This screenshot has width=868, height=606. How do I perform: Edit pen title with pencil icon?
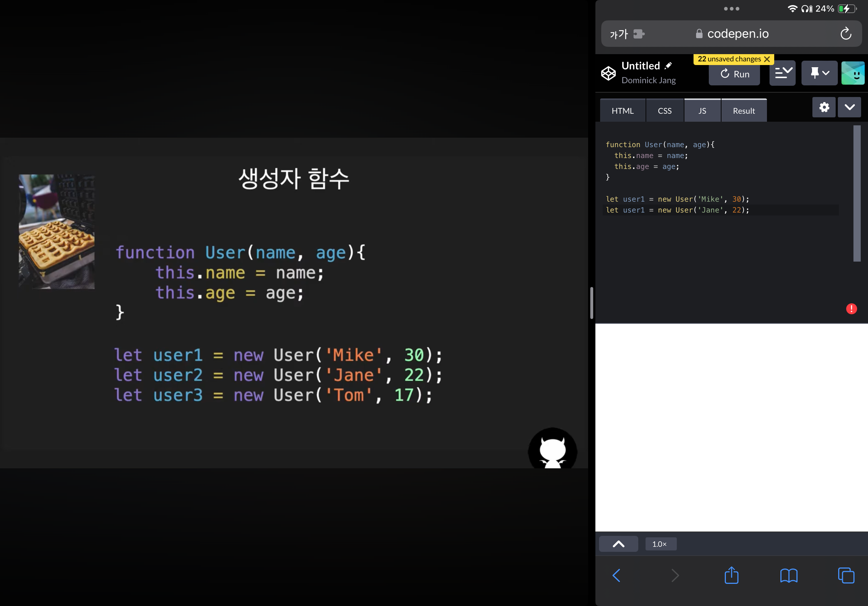pyautogui.click(x=668, y=66)
